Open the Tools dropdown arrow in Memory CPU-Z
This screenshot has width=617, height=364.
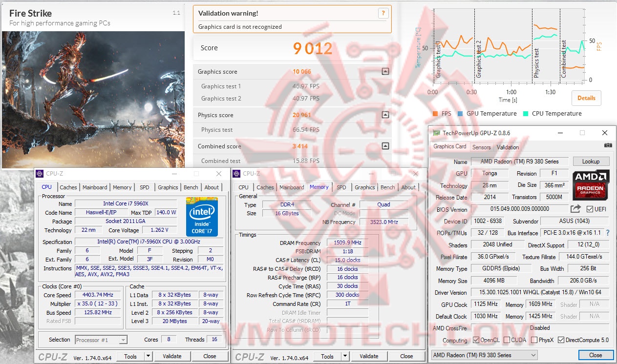[x=345, y=356]
